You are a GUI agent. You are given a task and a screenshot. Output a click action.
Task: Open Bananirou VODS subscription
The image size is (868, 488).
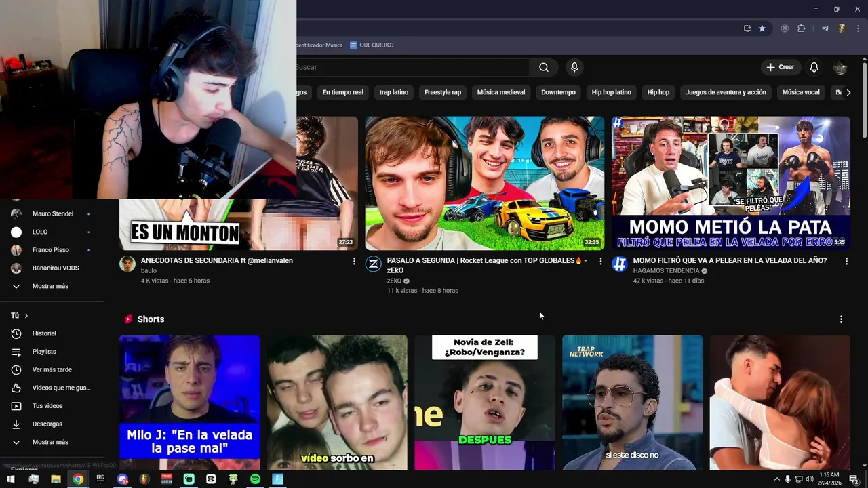(x=52, y=268)
